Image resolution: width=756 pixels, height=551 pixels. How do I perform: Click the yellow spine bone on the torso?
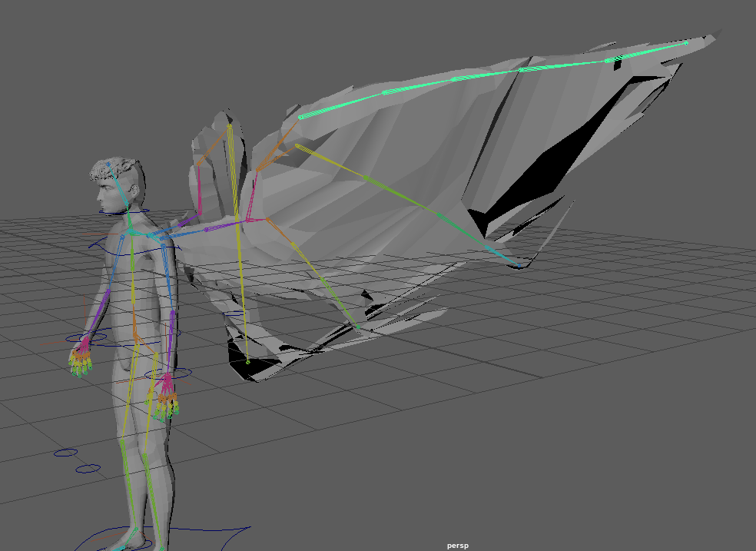pos(133,284)
